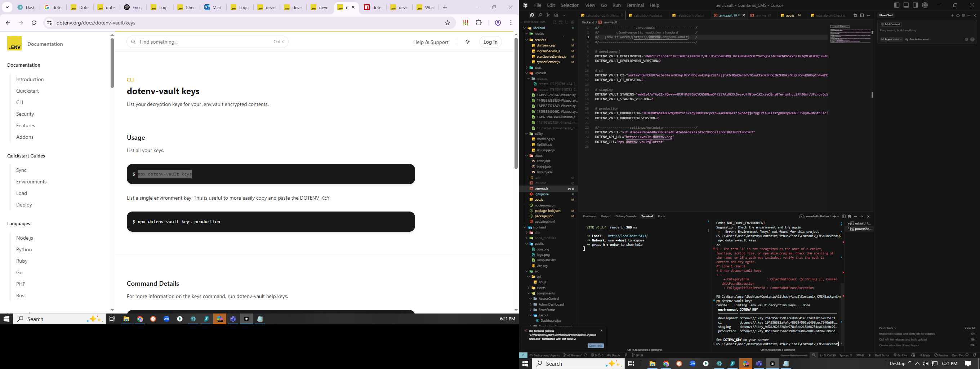The image size is (980, 369).
Task: Open Chrome three-dot menu
Action: [511, 22]
